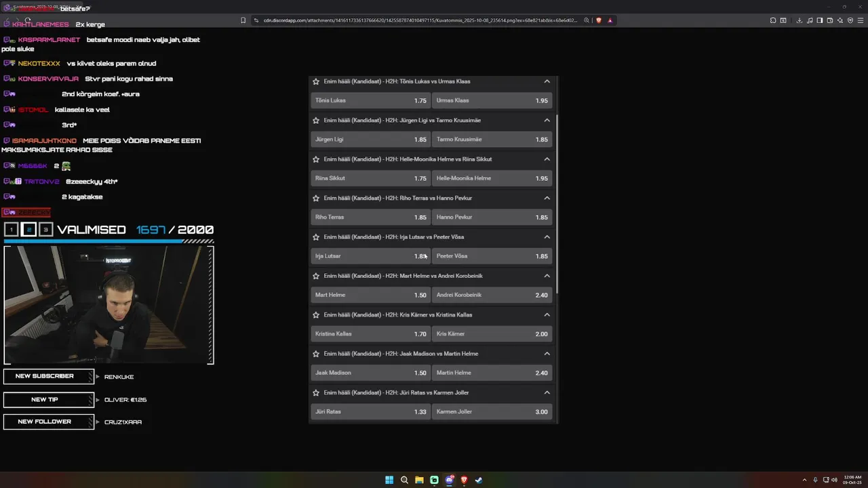
Task: Open the browser hamburger menu
Action: pyautogui.click(x=861, y=20)
